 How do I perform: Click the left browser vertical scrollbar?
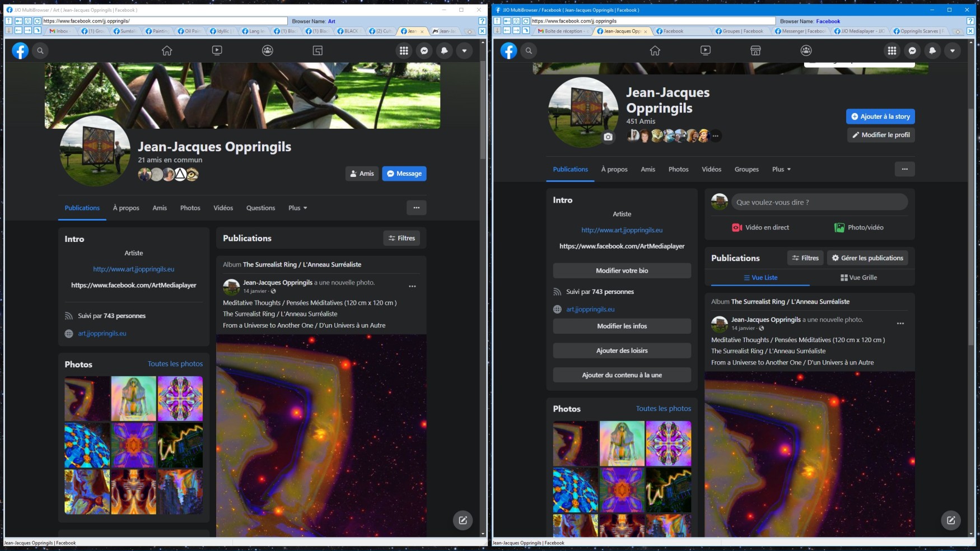pyautogui.click(x=483, y=112)
